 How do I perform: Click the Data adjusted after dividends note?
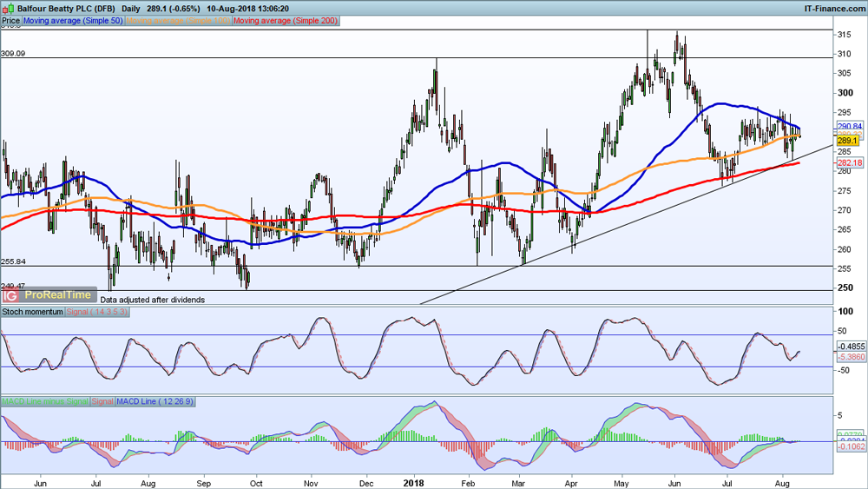(152, 300)
